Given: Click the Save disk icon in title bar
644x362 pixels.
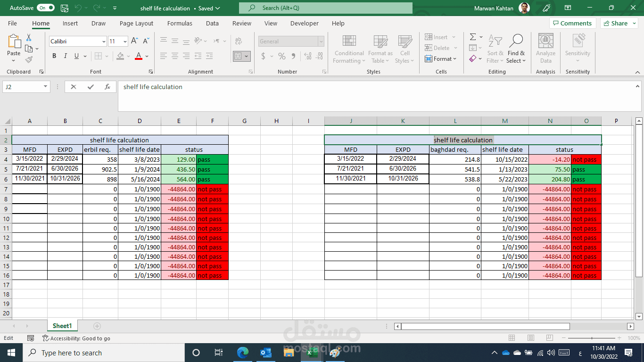Looking at the screenshot, I should pos(65,8).
